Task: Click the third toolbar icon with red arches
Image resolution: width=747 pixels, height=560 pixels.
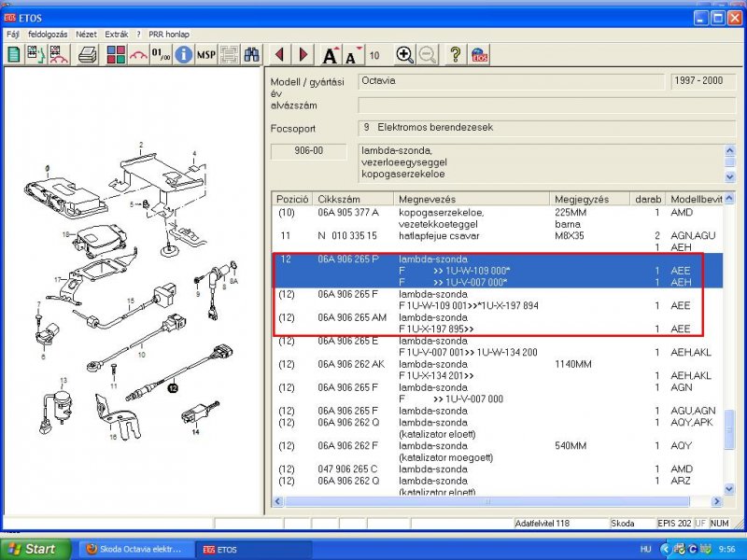Action: [x=59, y=55]
